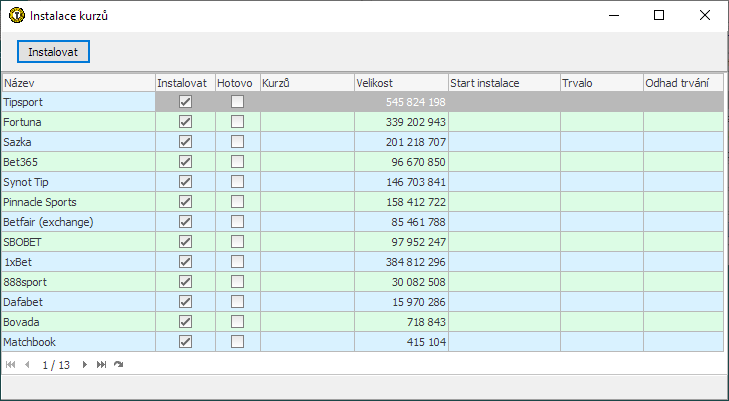Click Trvalo column header

[x=602, y=83]
